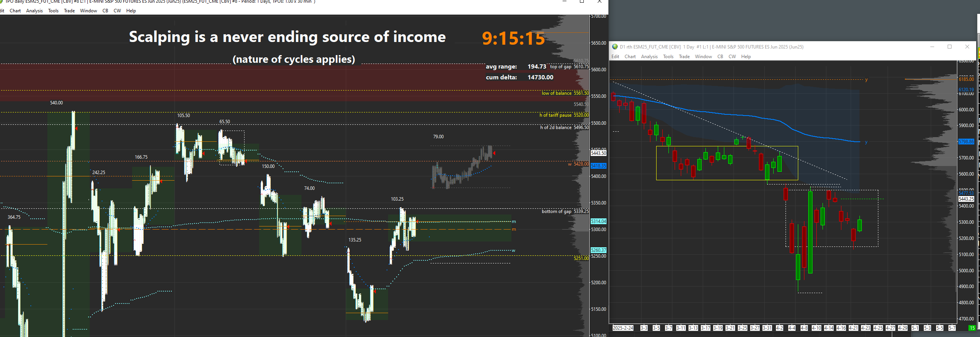Screen dimensions: 980x337
Task: Click the yellow 5251.00 level label
Action: point(581,258)
